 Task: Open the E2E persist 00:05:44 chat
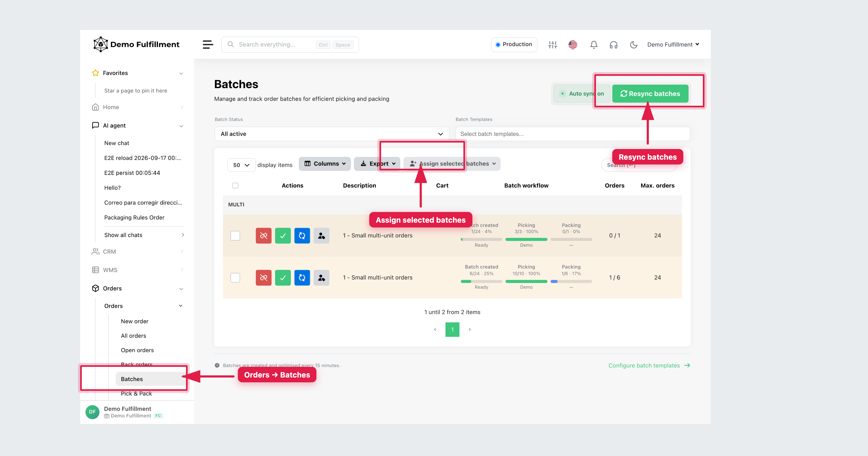[x=132, y=173]
